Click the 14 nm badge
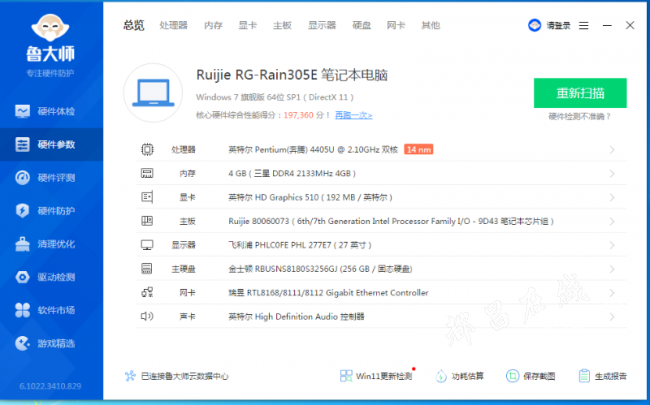The width and height of the screenshot is (650, 405). (419, 149)
